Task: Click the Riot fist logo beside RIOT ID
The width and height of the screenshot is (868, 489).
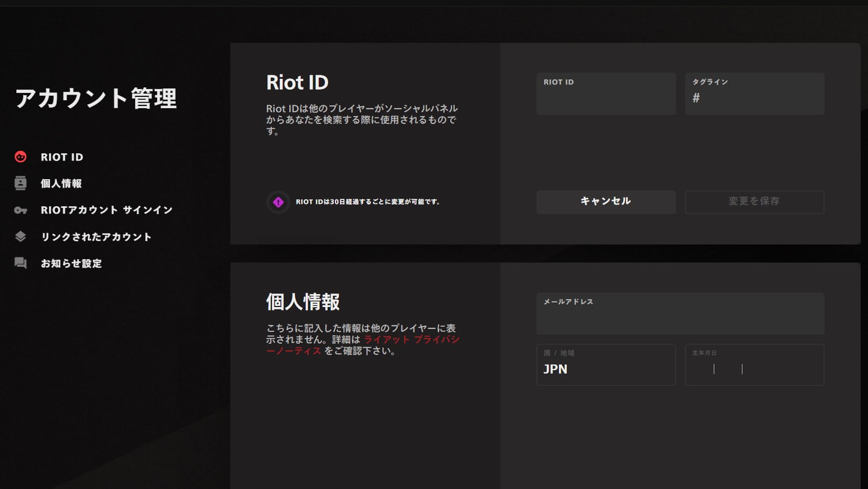Action: 20,157
